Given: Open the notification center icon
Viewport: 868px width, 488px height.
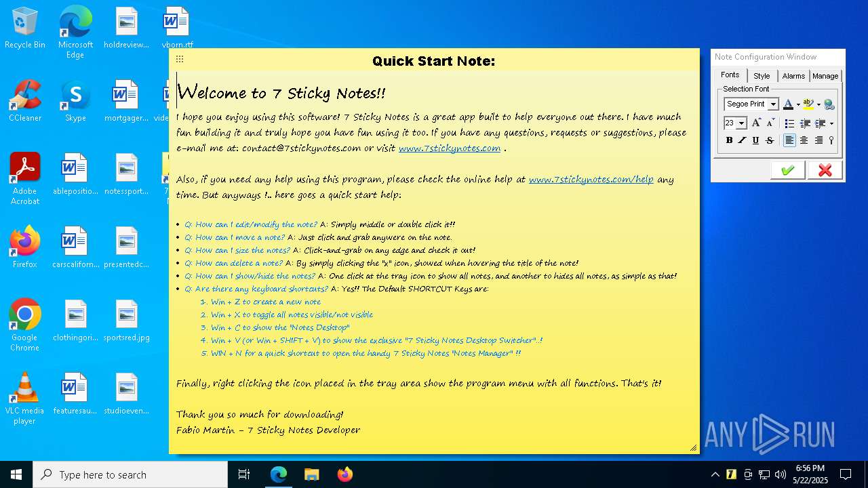Looking at the screenshot, I should pyautogui.click(x=846, y=474).
